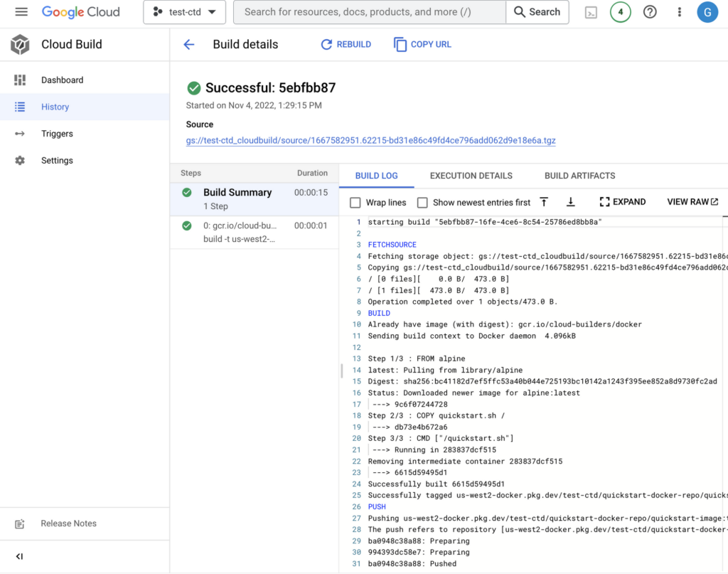Switch to the EXECUTION DETAILS tab
The height and width of the screenshot is (574, 728).
(471, 176)
